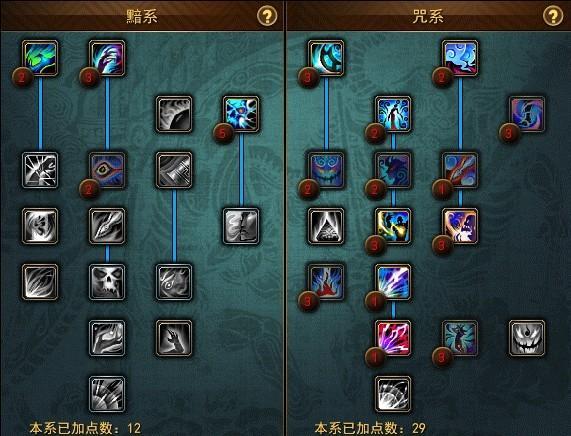Screen dimensions: 571x436
Task: Click the locked grey skull skill
Action: coord(107,282)
